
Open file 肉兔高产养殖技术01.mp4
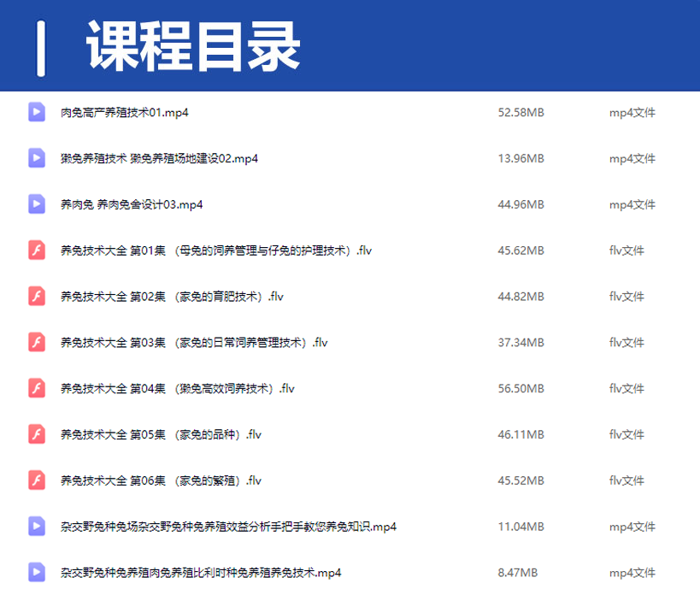click(125, 113)
